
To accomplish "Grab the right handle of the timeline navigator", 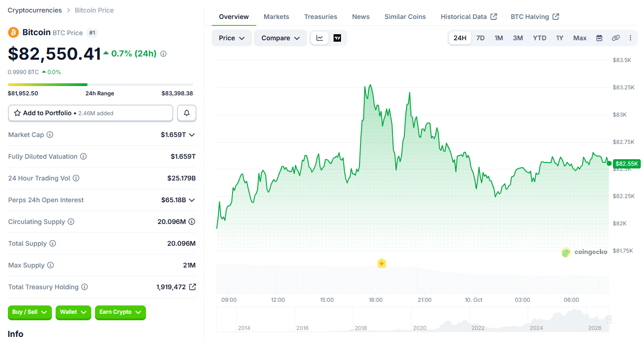I will pyautogui.click(x=609, y=319).
